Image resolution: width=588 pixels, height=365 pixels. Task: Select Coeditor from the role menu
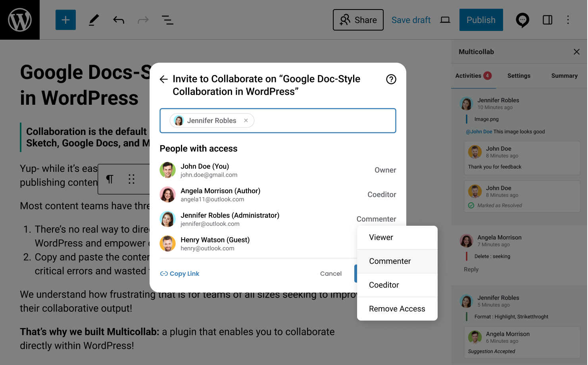coord(397,285)
